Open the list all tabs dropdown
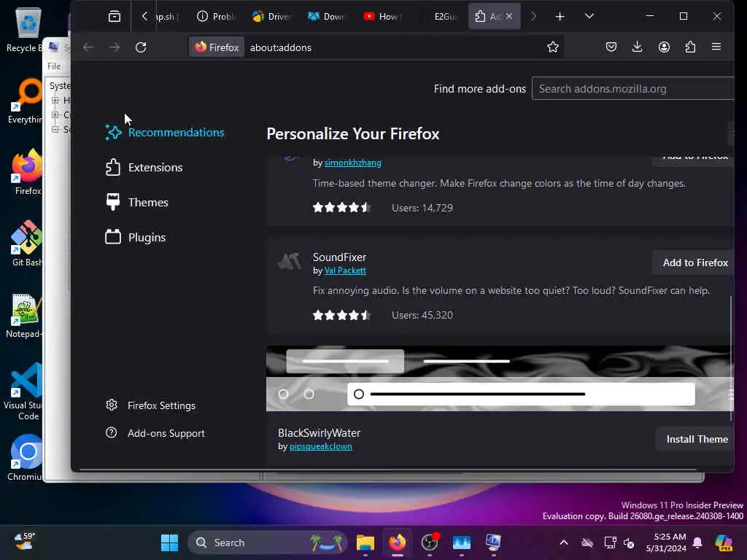Screen dimensions: 747x560 point(589,17)
